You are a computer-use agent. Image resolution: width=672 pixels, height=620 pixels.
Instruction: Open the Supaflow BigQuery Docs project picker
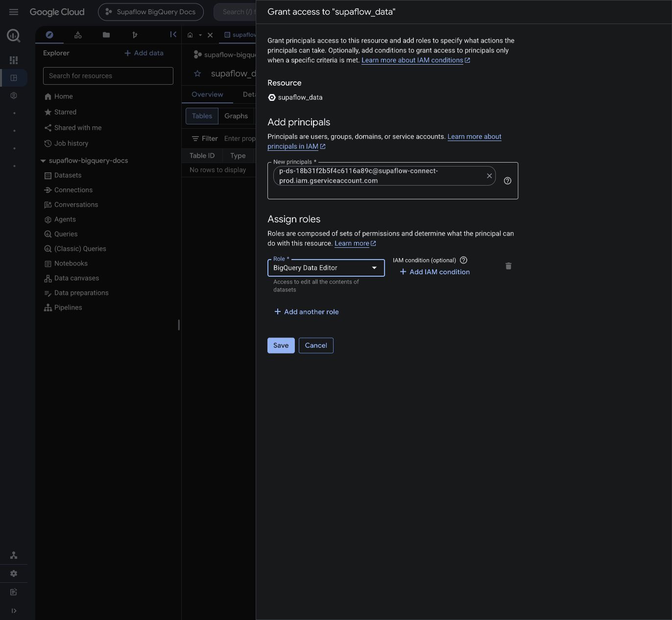coord(151,12)
